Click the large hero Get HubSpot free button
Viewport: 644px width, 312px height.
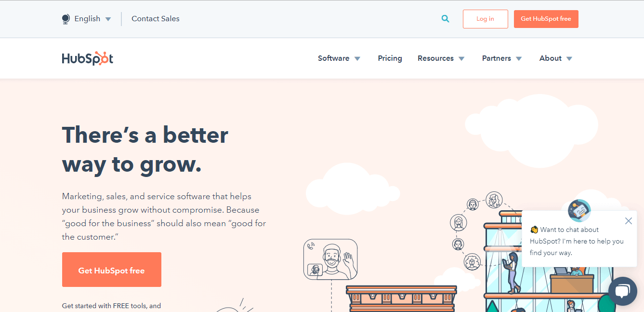point(112,270)
